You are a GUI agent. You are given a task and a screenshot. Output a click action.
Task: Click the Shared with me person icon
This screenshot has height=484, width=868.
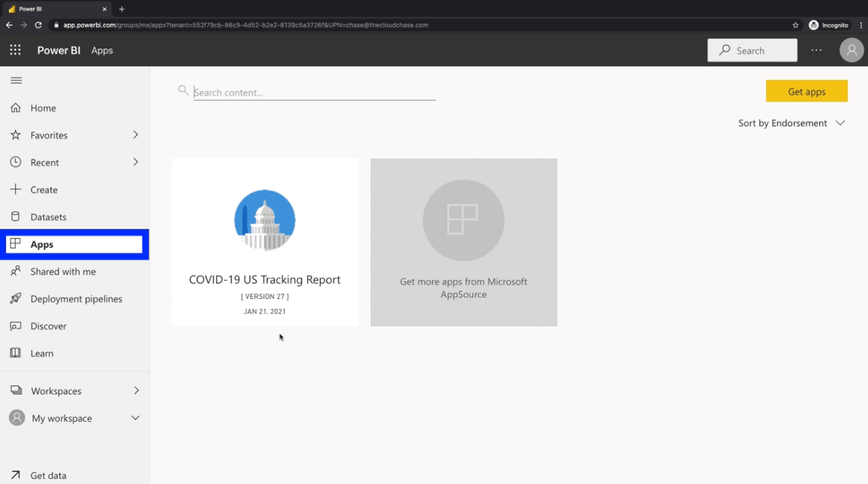16,271
